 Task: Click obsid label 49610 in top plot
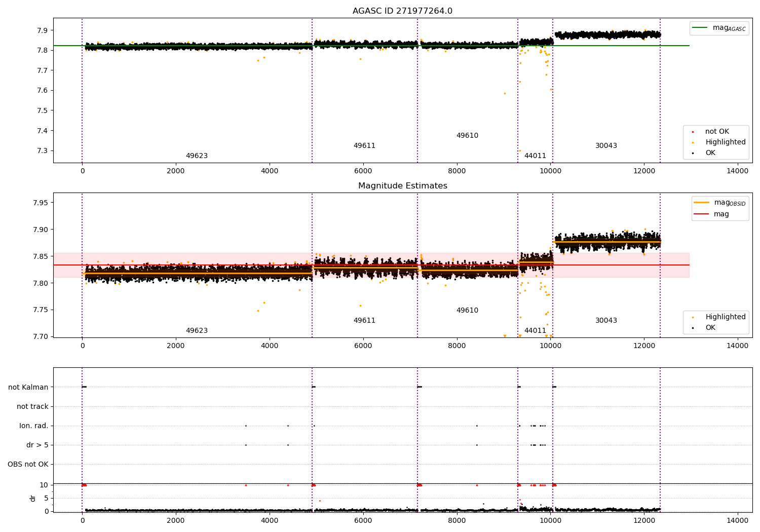click(x=467, y=136)
